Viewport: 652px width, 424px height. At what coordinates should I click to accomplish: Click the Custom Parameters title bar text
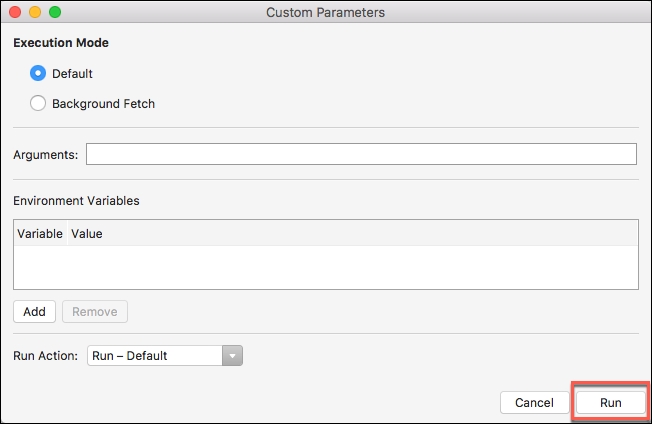click(325, 12)
